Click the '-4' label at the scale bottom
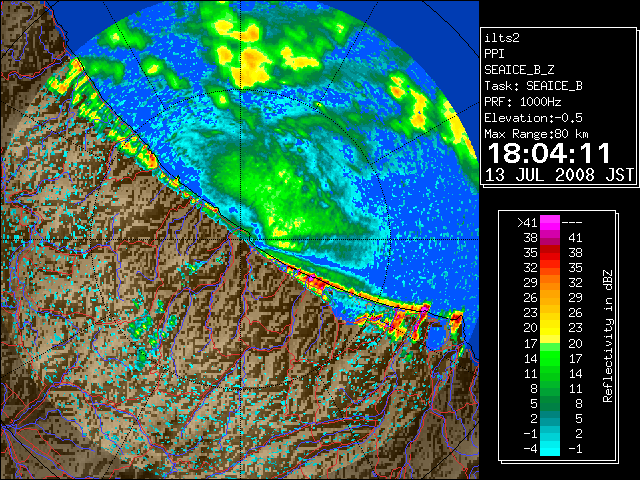The height and width of the screenshot is (480, 640). [530, 449]
